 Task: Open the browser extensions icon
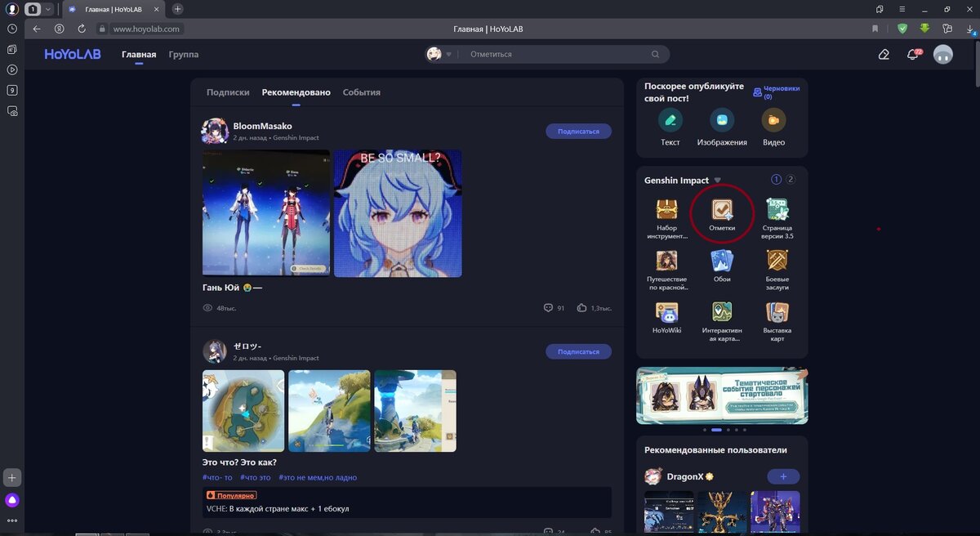point(947,29)
